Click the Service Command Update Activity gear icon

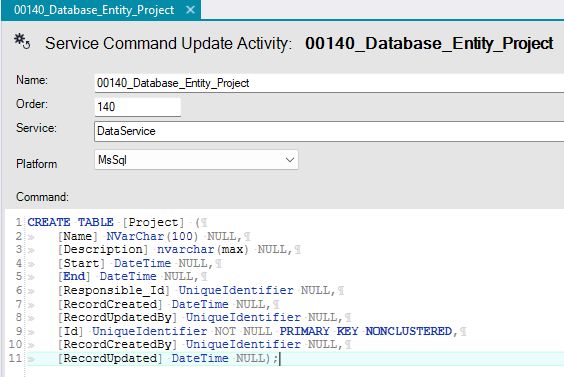(x=22, y=41)
